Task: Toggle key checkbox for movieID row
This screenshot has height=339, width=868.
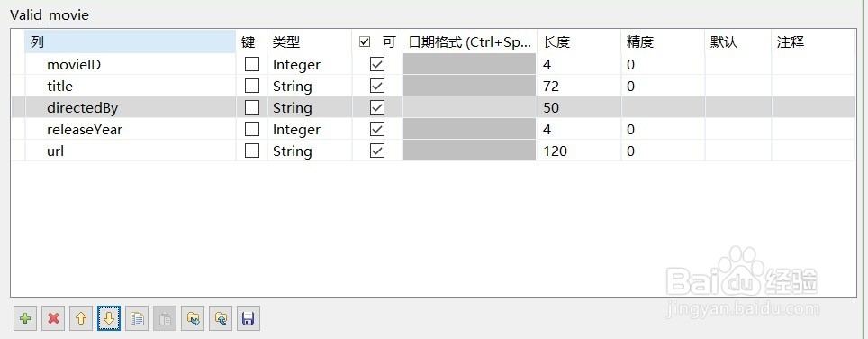Action: click(x=252, y=64)
